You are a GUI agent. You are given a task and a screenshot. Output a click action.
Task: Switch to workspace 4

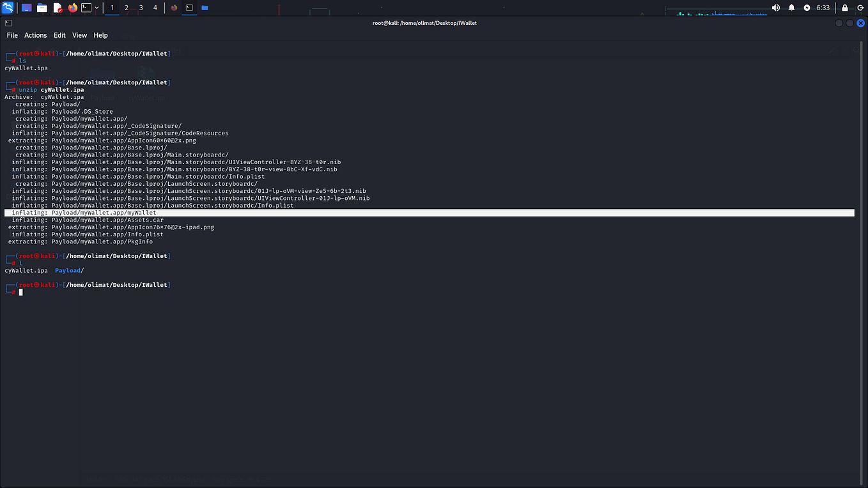click(x=155, y=8)
